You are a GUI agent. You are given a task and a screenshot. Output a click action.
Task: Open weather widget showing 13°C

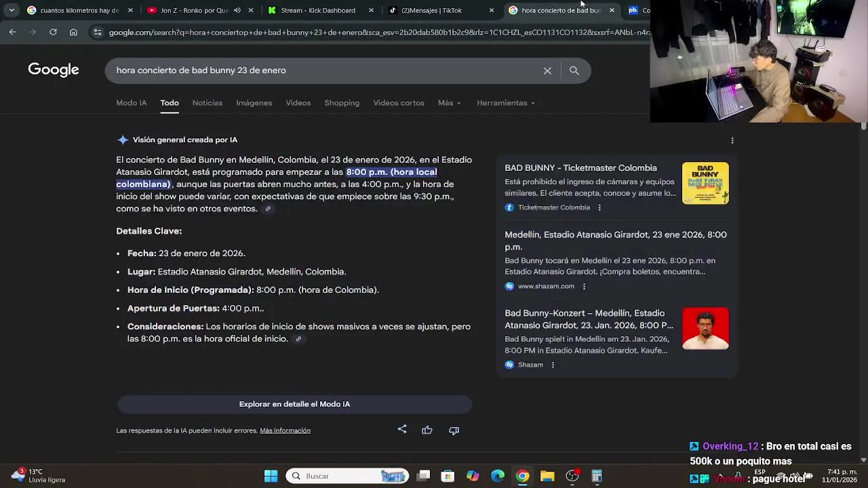point(39,475)
